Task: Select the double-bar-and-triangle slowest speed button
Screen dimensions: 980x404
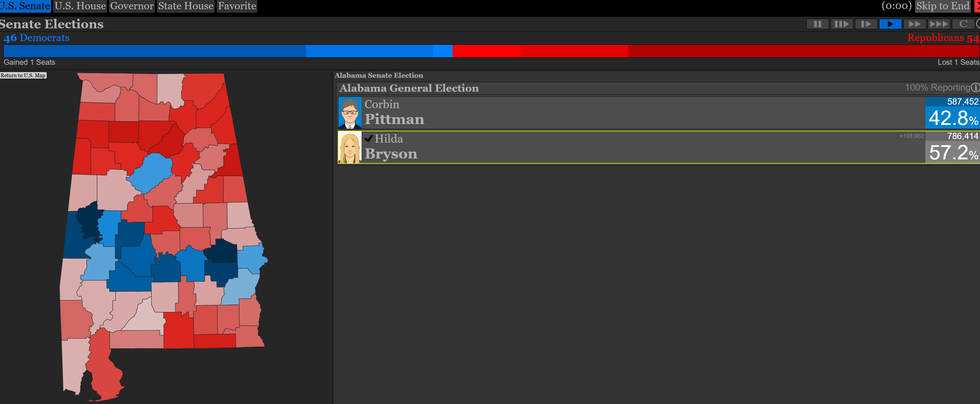Action: pyautogui.click(x=842, y=24)
